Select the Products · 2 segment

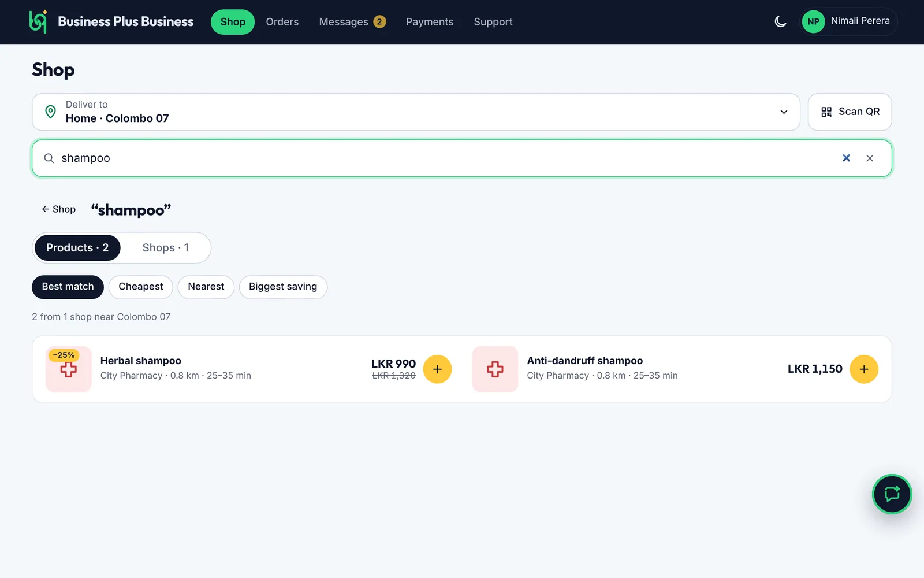77,248
